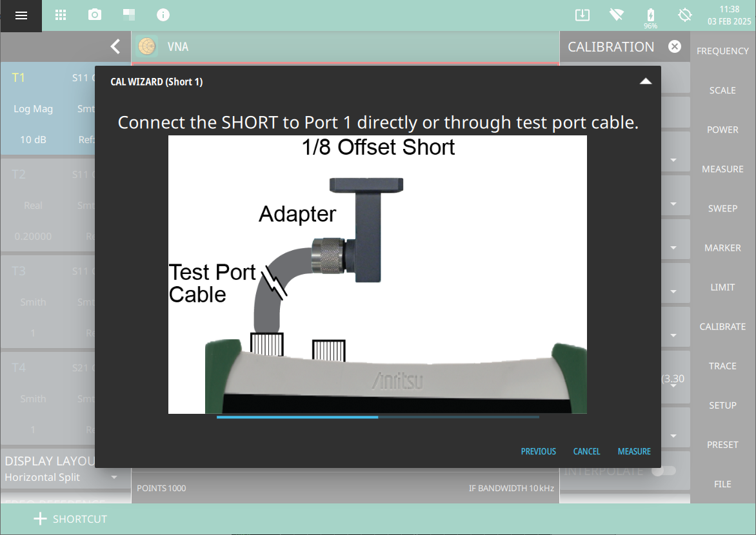756x535 pixels.
Task: Click the battery status icon
Action: pos(650,15)
